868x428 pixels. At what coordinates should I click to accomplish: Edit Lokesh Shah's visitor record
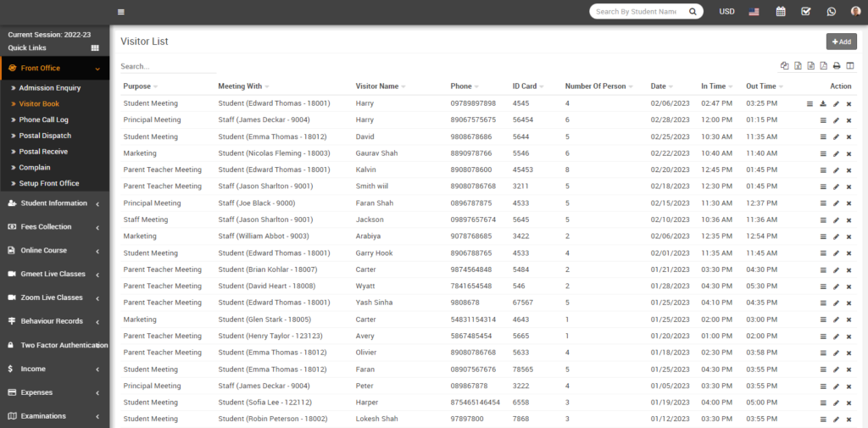pyautogui.click(x=836, y=420)
